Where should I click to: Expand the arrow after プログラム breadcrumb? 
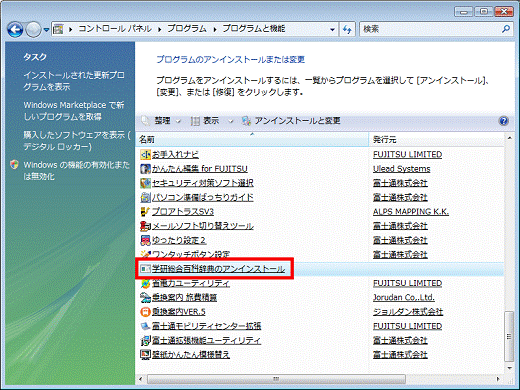[x=215, y=29]
